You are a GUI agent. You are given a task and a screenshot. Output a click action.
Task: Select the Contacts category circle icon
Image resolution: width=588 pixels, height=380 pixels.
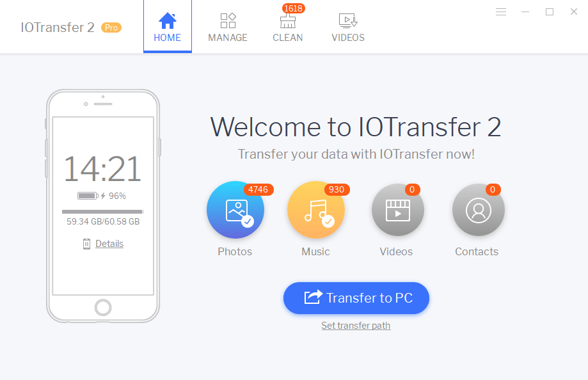point(478,210)
